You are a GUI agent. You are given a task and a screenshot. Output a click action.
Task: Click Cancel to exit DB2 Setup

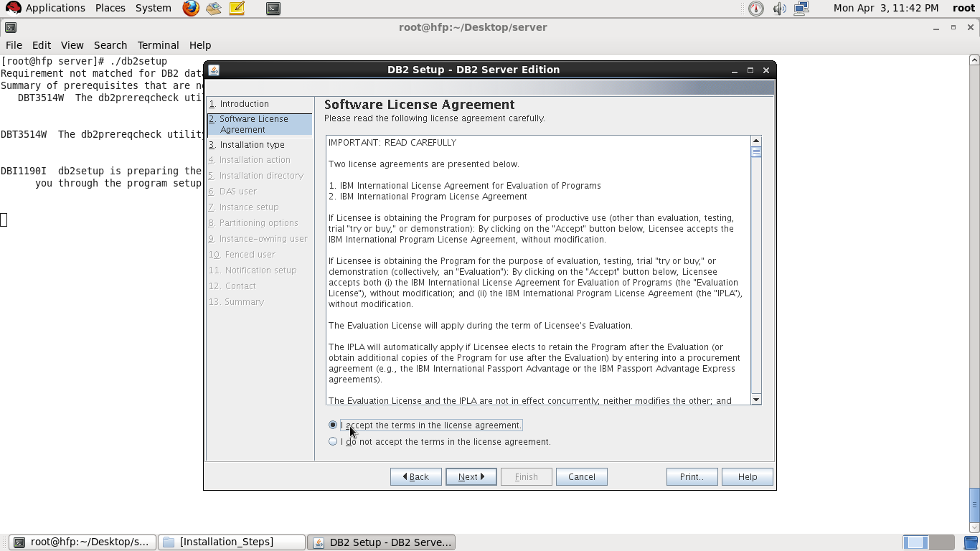[581, 476]
